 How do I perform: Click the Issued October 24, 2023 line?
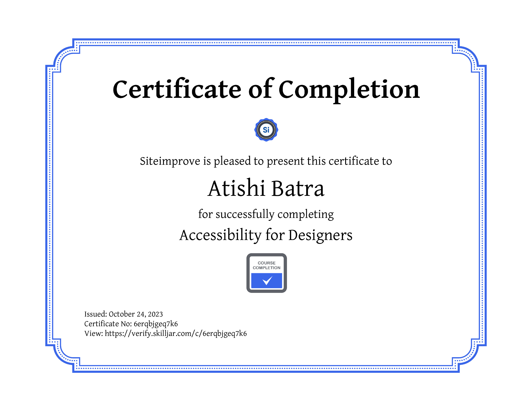tap(123, 314)
